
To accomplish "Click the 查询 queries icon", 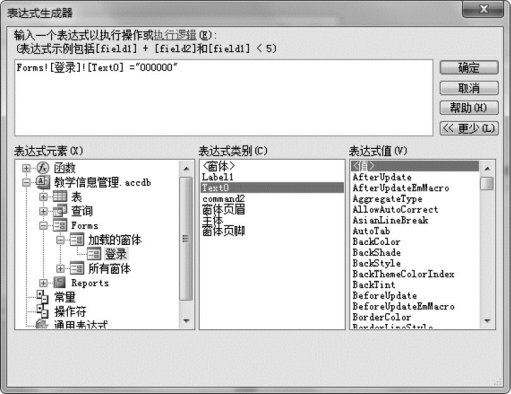I will point(60,211).
